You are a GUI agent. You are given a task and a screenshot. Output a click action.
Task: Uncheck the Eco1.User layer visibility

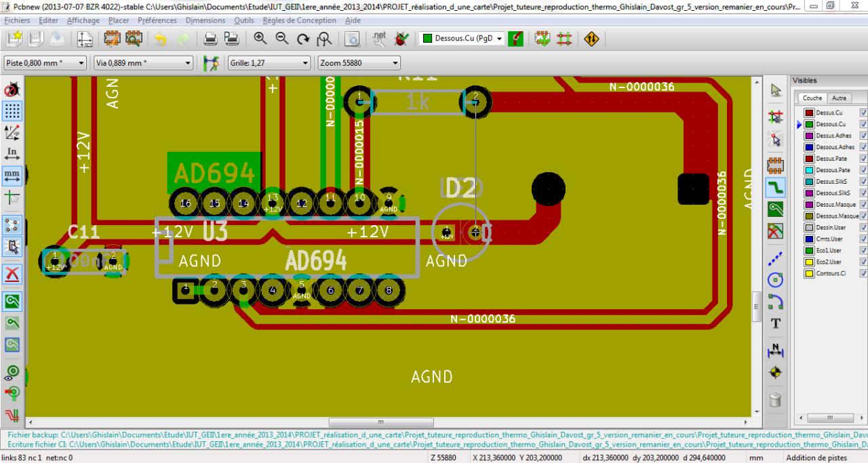[x=863, y=250]
